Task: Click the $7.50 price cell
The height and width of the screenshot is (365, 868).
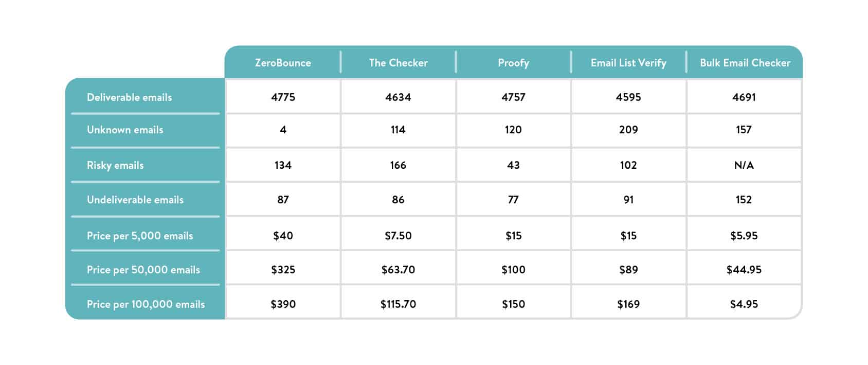Action: pyautogui.click(x=398, y=236)
